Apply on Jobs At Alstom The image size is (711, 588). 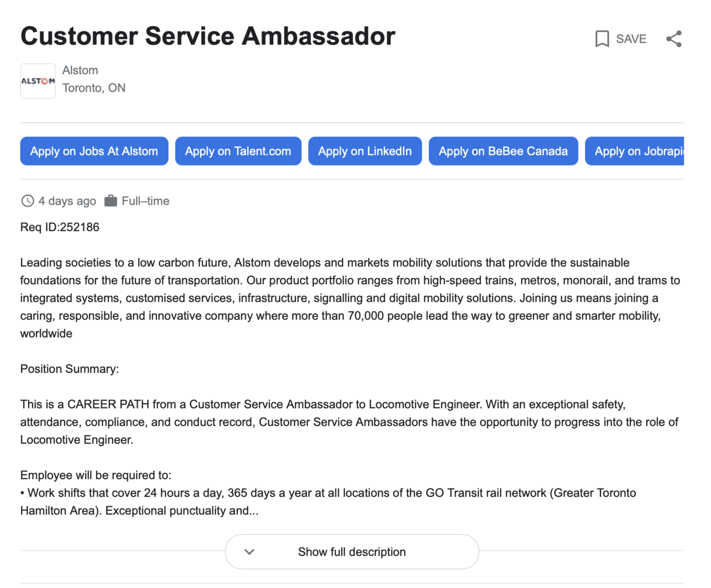(x=94, y=151)
